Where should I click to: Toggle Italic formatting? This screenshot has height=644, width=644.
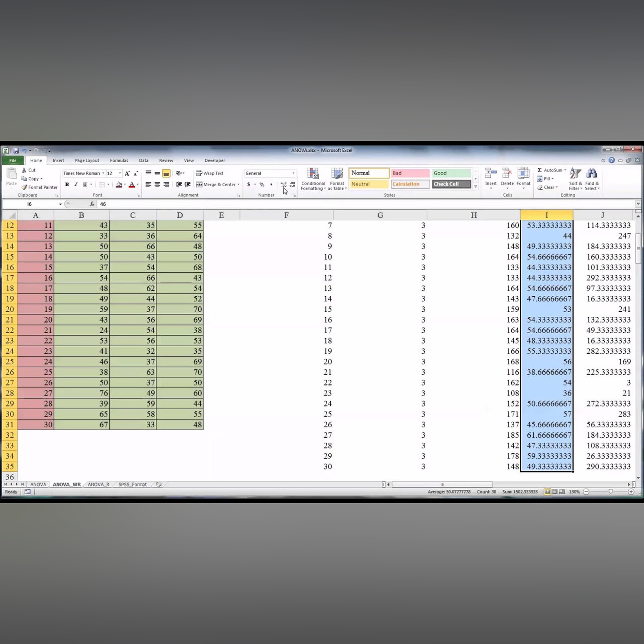point(76,184)
